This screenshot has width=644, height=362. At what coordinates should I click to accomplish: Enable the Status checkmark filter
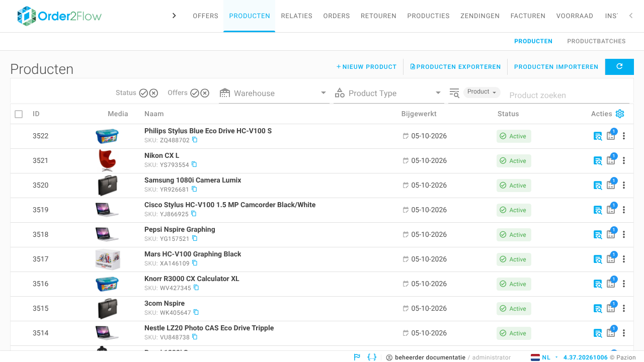[143, 93]
